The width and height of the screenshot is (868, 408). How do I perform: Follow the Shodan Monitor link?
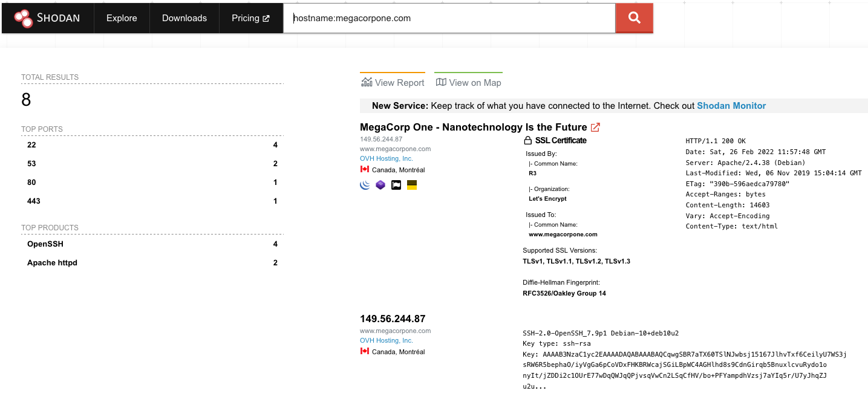tap(731, 106)
